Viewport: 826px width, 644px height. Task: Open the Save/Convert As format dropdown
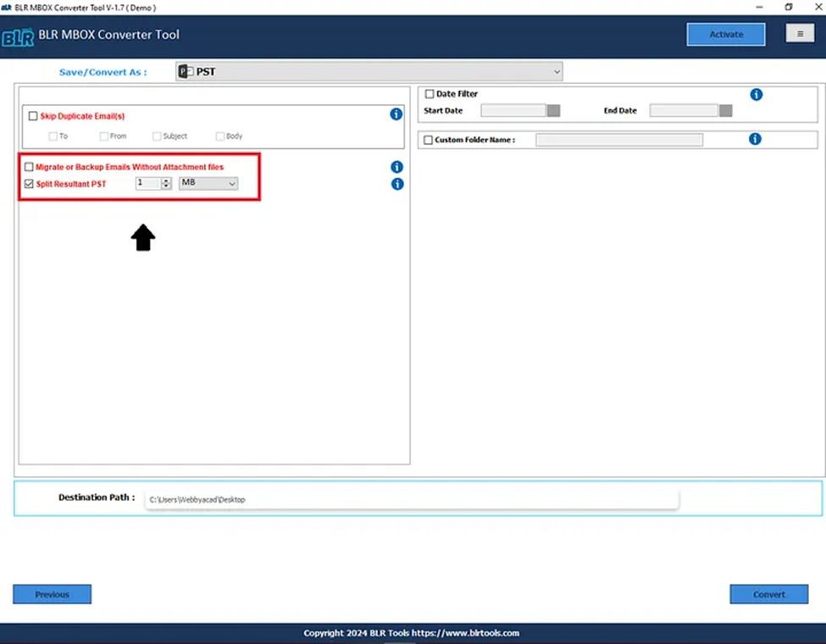(557, 71)
